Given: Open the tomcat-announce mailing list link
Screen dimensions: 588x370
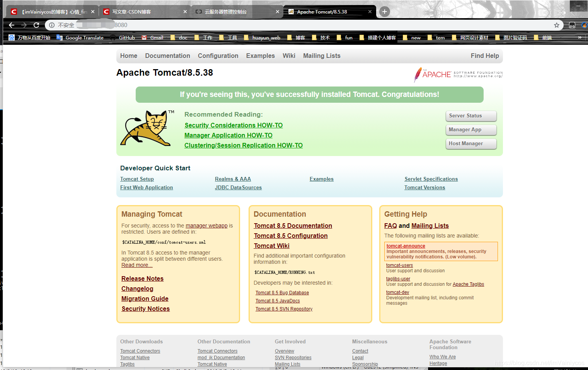Looking at the screenshot, I should (x=406, y=246).
